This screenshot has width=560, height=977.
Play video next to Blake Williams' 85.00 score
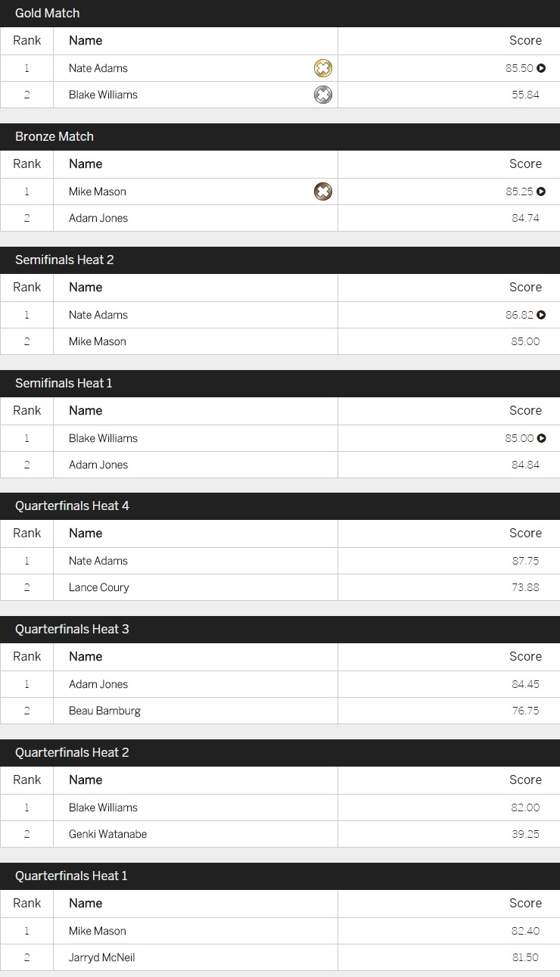[x=541, y=438]
